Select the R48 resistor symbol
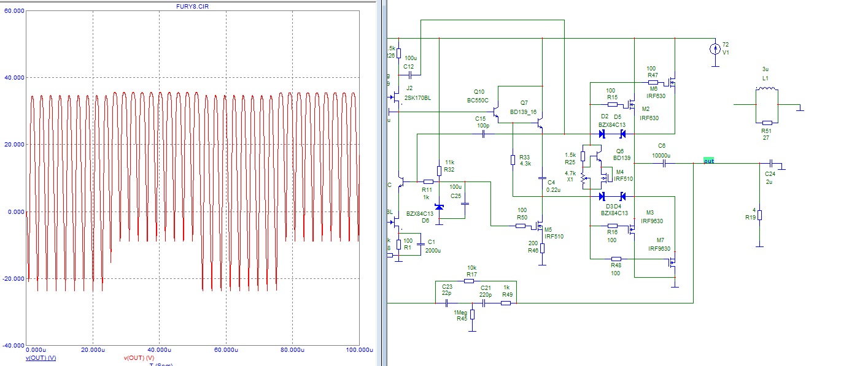 (616, 259)
